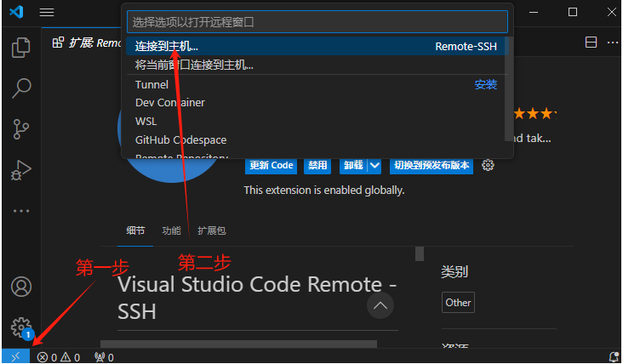Click the 'Other' category tag
This screenshot has height=364, width=623.
pos(458,303)
